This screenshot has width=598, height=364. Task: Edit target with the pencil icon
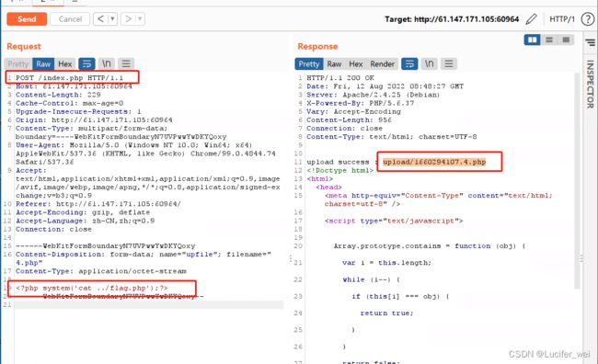point(531,19)
